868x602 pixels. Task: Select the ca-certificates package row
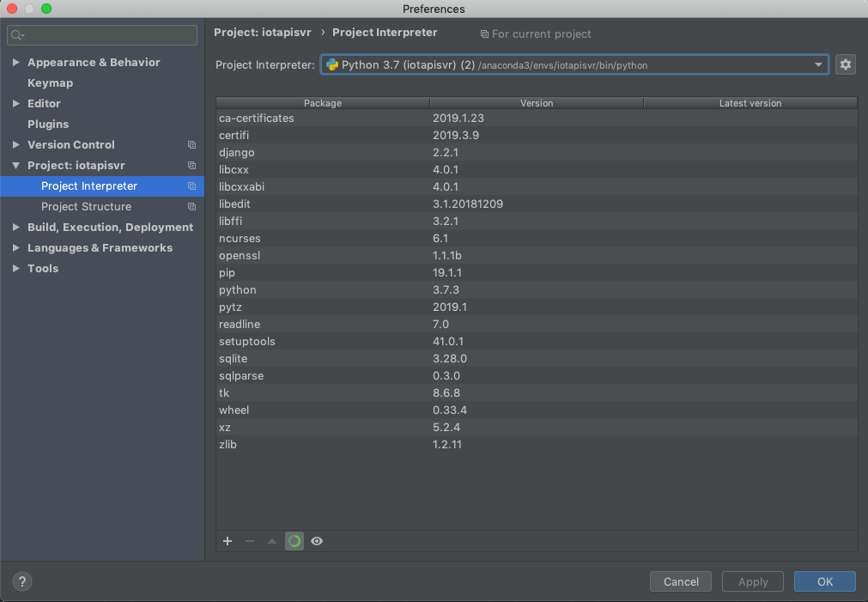(x=537, y=118)
